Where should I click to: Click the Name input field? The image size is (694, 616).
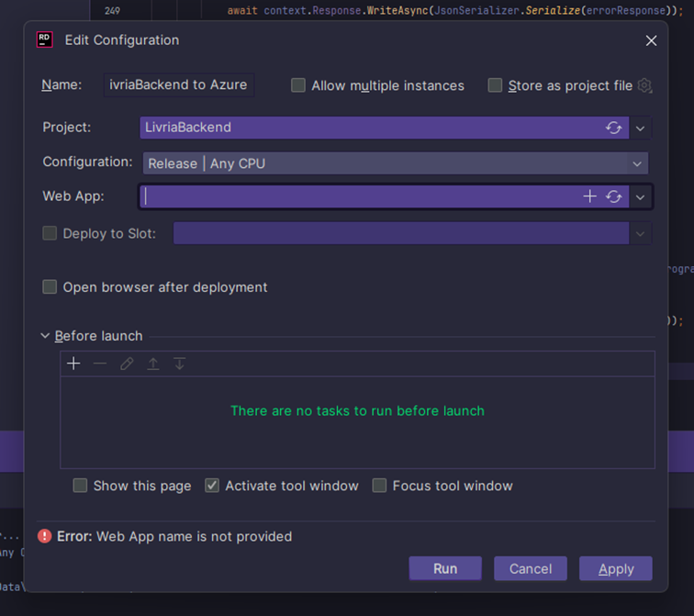(179, 84)
